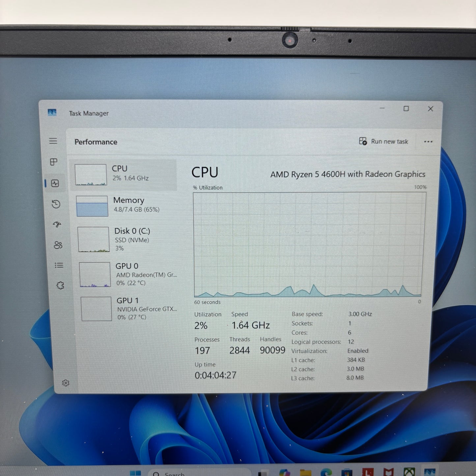Open the Task Manager hamburger navigation menu

pos(53,141)
